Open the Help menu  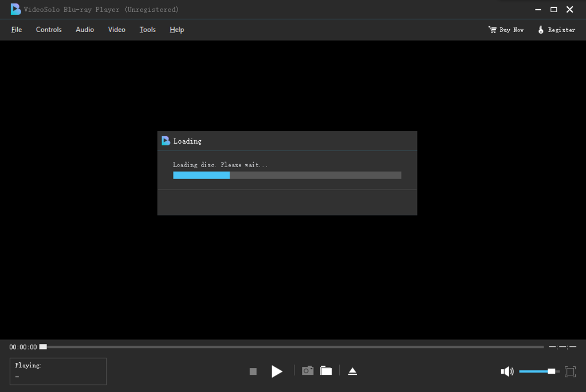coord(177,30)
